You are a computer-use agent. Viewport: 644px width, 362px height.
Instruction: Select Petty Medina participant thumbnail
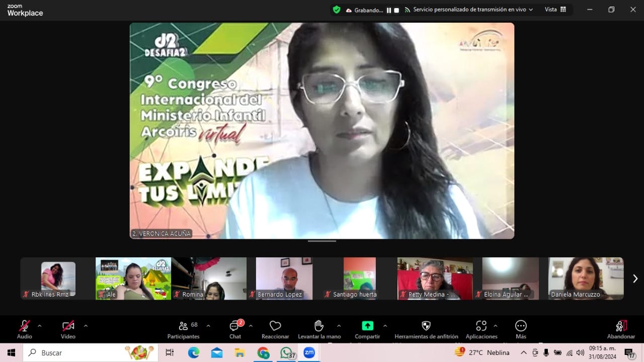tap(435, 278)
